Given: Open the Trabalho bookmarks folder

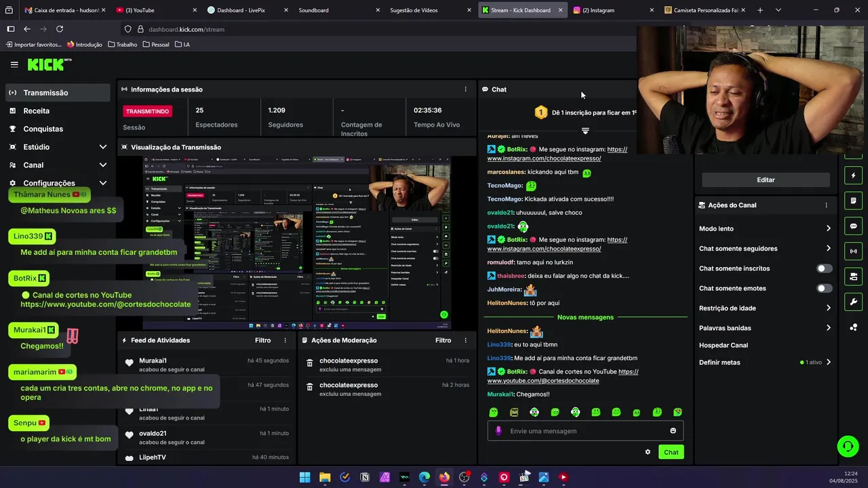Looking at the screenshot, I should point(122,45).
